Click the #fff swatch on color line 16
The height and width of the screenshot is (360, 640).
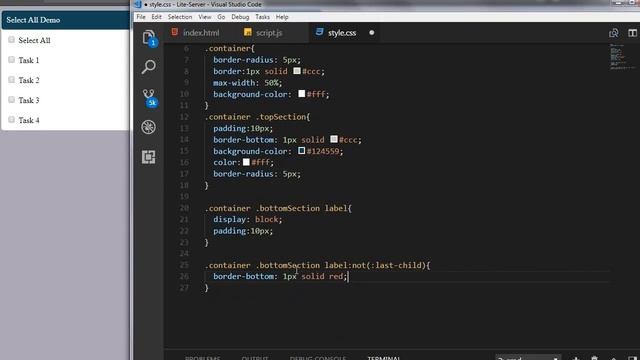(246, 162)
